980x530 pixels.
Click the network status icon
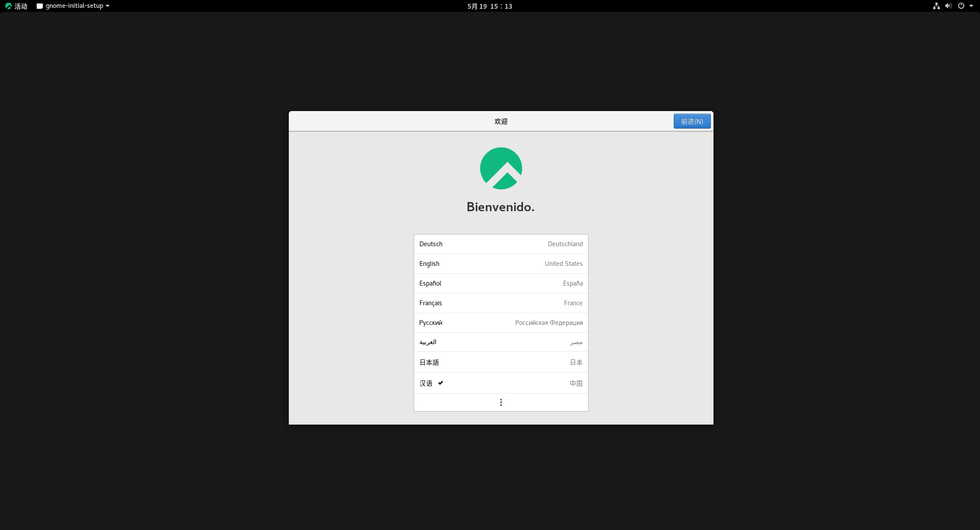coord(936,6)
